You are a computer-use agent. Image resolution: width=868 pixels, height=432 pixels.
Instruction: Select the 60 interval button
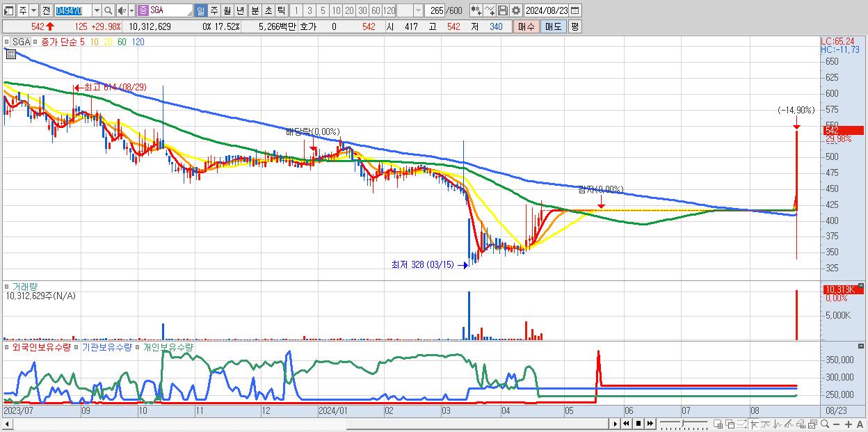point(376,10)
